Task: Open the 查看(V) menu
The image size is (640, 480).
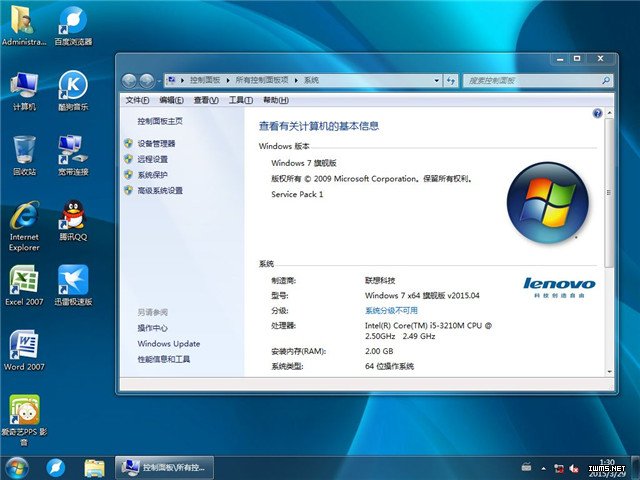Action: (206, 100)
